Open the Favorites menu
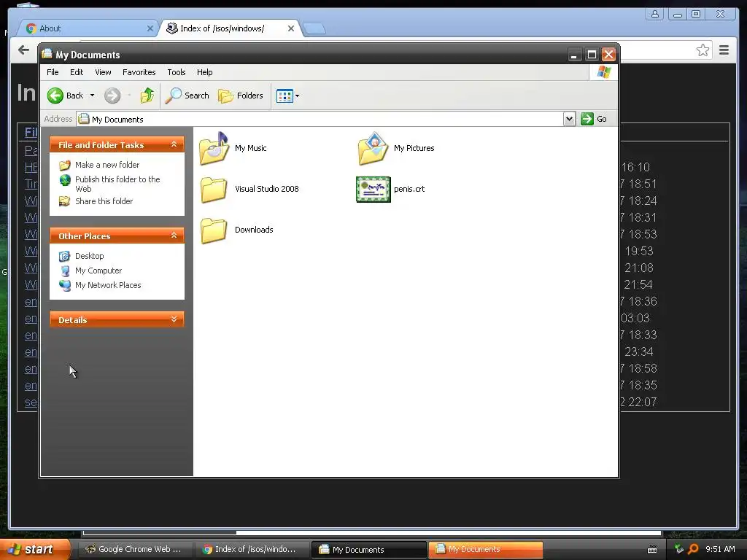This screenshot has height=560, width=747. tap(139, 72)
